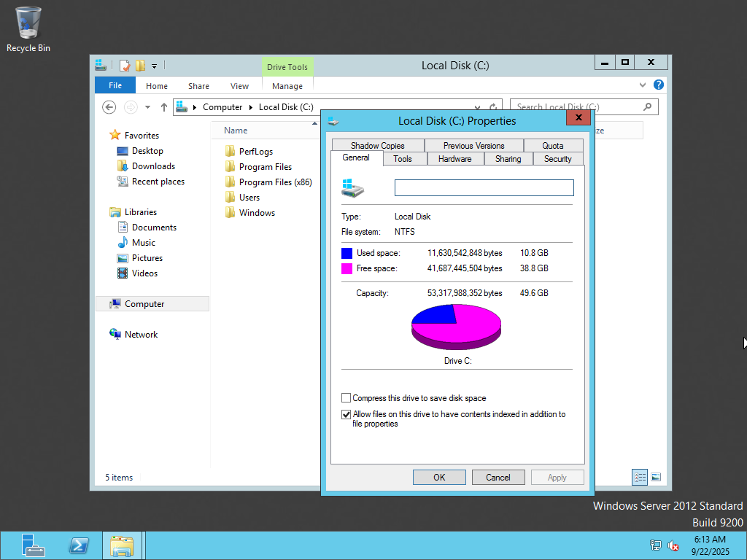Click the Up one level arrow
This screenshot has width=747, height=560.
[x=163, y=107]
